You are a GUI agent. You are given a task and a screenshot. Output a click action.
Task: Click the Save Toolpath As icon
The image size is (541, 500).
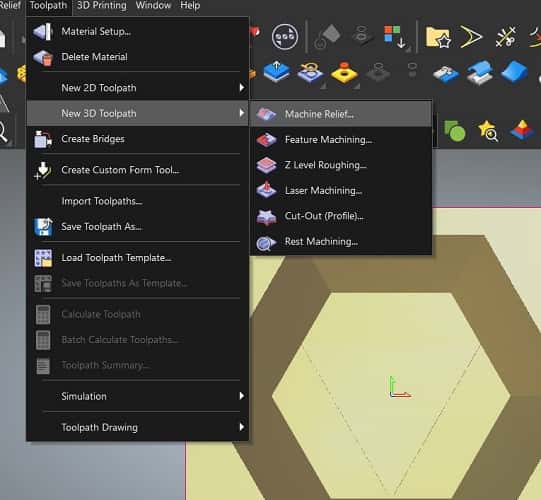pyautogui.click(x=43, y=227)
